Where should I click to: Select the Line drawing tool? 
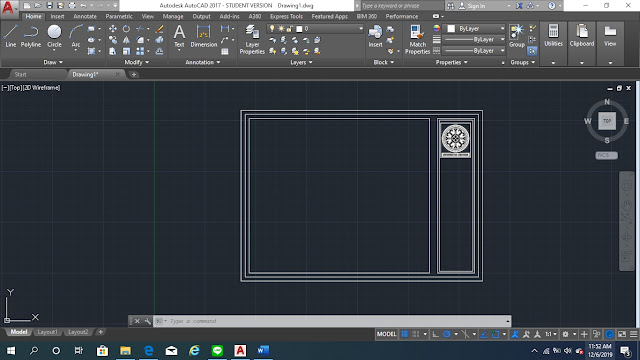coord(11,36)
